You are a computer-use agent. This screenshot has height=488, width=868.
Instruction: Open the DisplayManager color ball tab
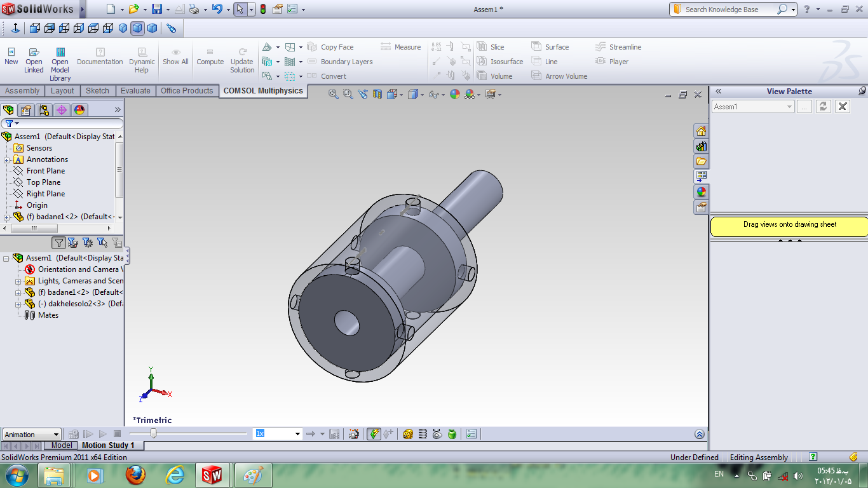[x=79, y=110]
